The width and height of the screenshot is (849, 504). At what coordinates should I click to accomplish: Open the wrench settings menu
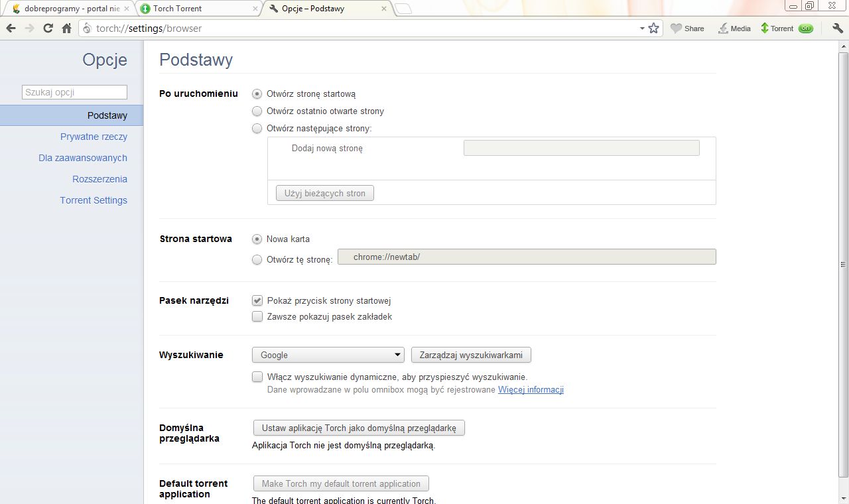point(837,29)
